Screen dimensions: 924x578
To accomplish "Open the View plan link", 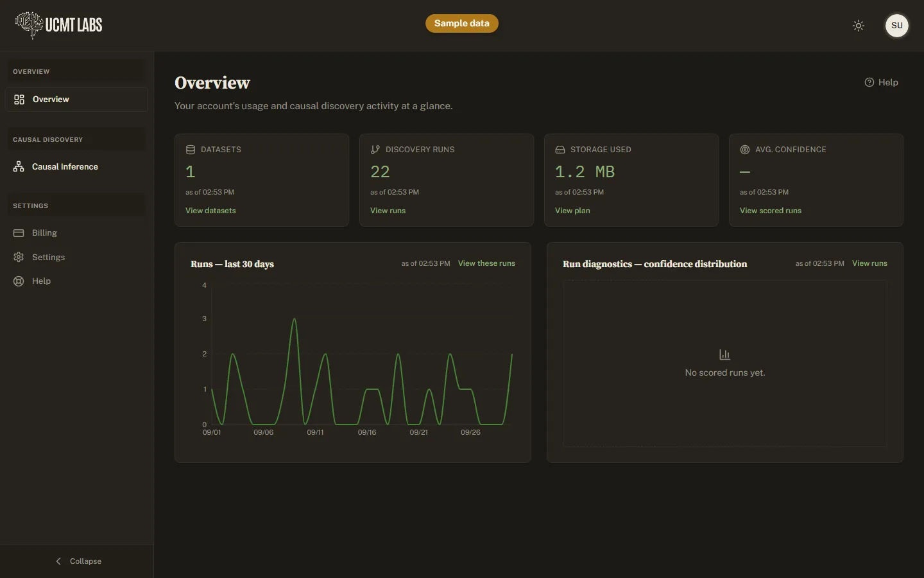I will pos(572,211).
